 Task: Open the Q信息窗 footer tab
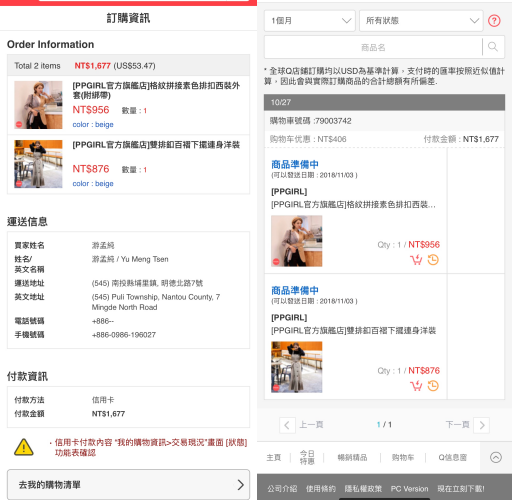452,457
